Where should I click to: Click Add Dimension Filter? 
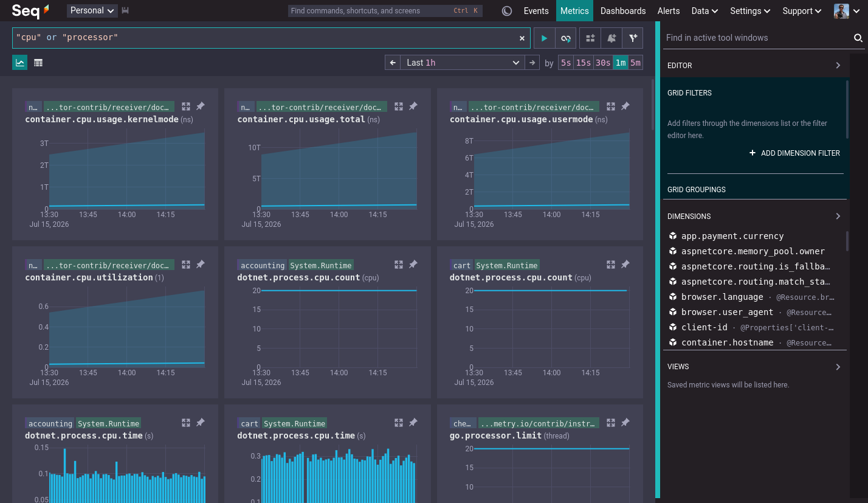(x=794, y=153)
